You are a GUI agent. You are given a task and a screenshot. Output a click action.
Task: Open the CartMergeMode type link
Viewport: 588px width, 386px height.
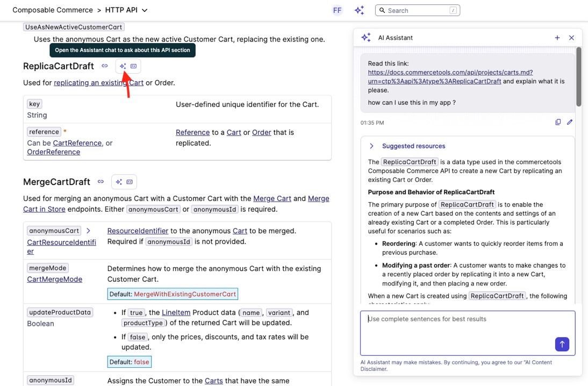click(54, 279)
